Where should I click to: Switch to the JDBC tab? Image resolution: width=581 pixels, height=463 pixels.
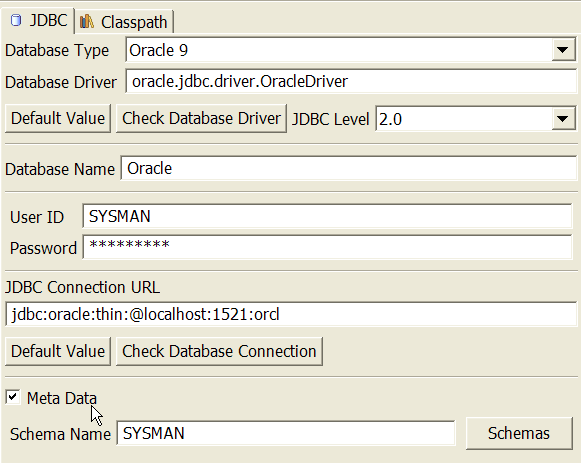(38, 21)
